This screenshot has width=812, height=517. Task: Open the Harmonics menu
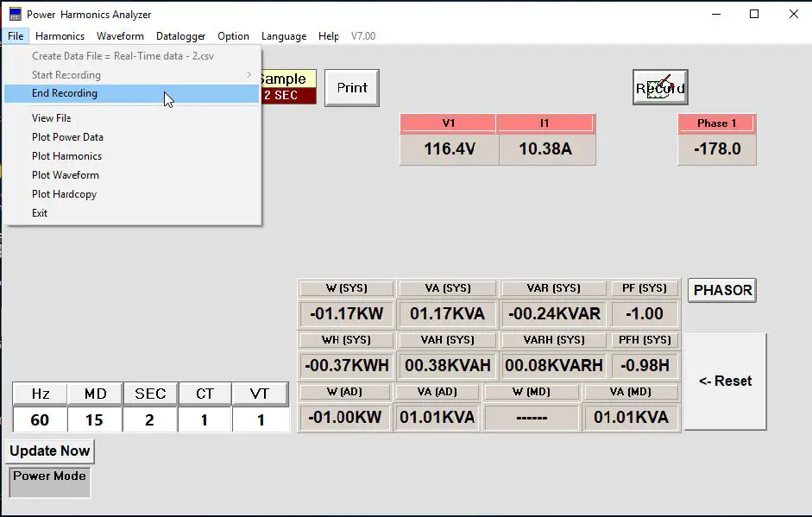(x=60, y=35)
